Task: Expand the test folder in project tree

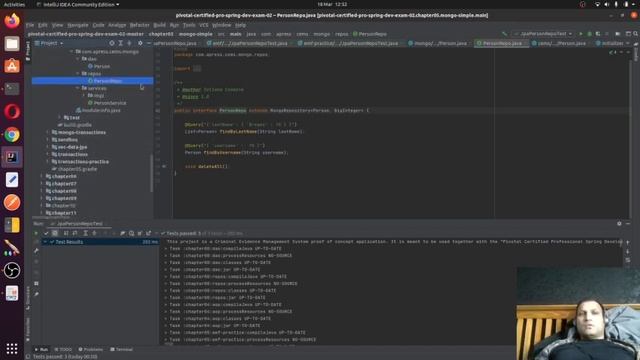Action: tap(60, 118)
